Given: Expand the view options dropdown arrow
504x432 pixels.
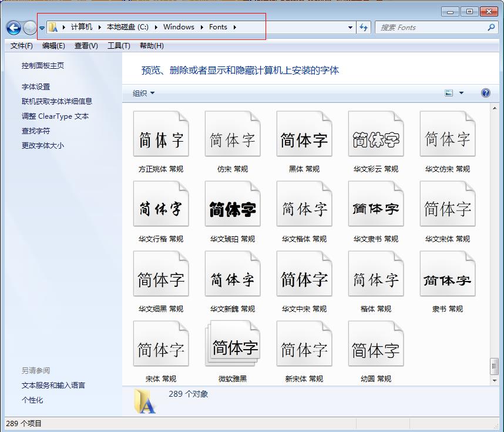Looking at the screenshot, I should pyautogui.click(x=461, y=93).
